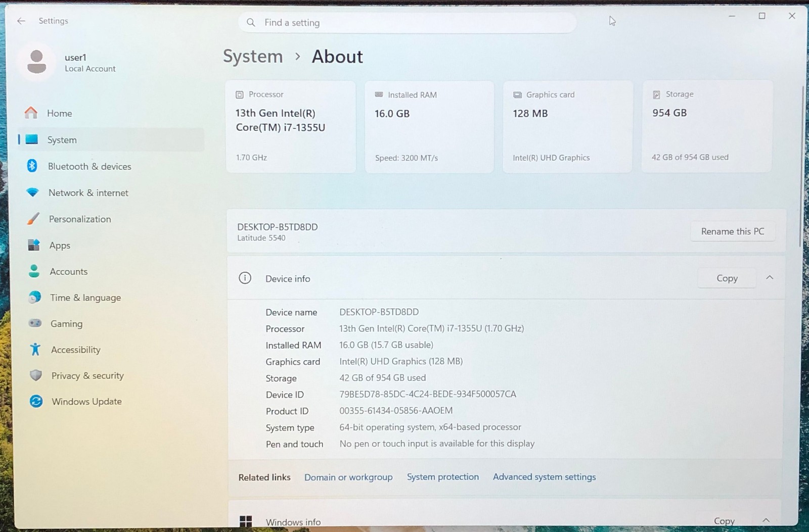Click the Windows Update sync icon

click(36, 401)
